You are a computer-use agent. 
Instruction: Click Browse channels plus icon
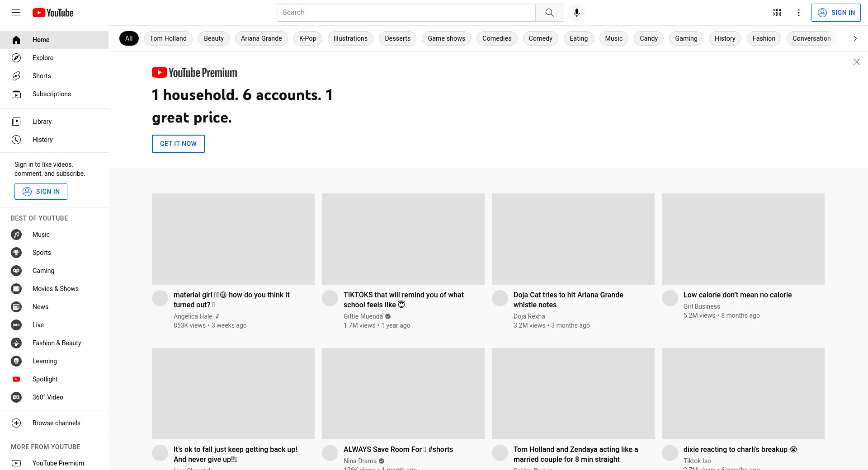click(x=16, y=423)
